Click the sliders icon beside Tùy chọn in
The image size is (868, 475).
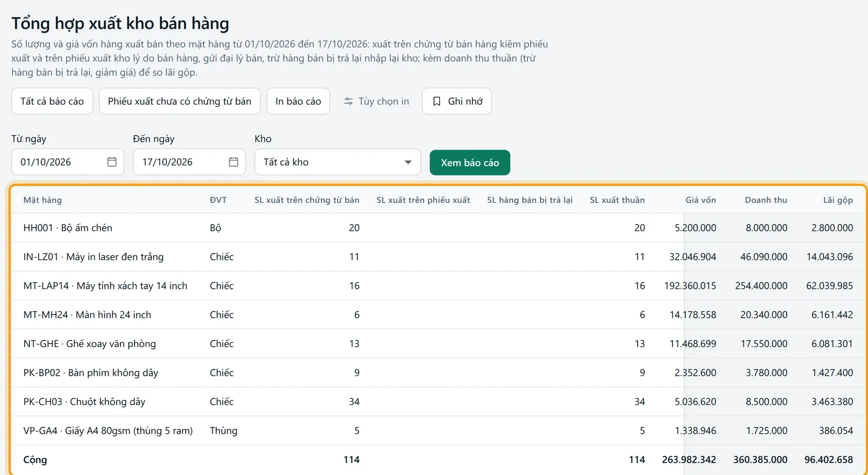tap(348, 101)
